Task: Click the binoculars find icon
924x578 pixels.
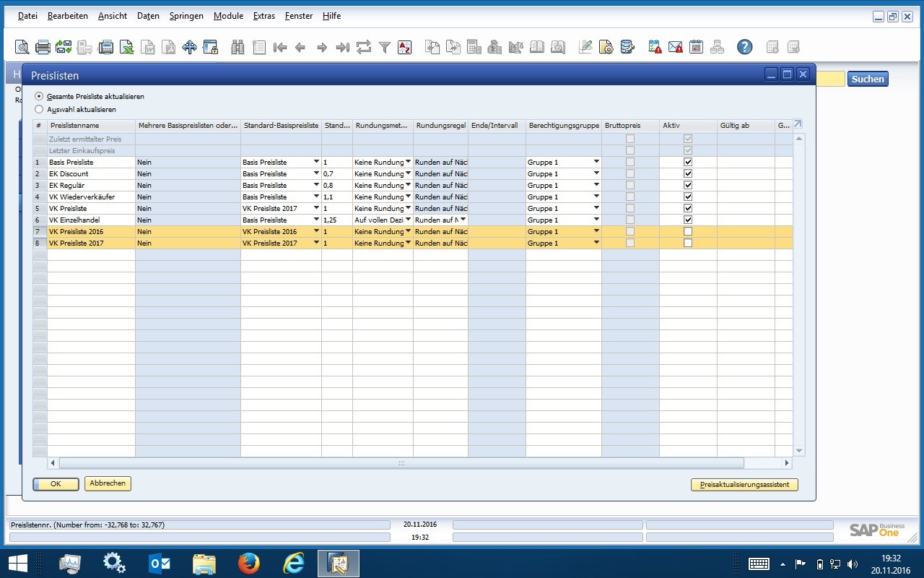Action: pos(237,48)
